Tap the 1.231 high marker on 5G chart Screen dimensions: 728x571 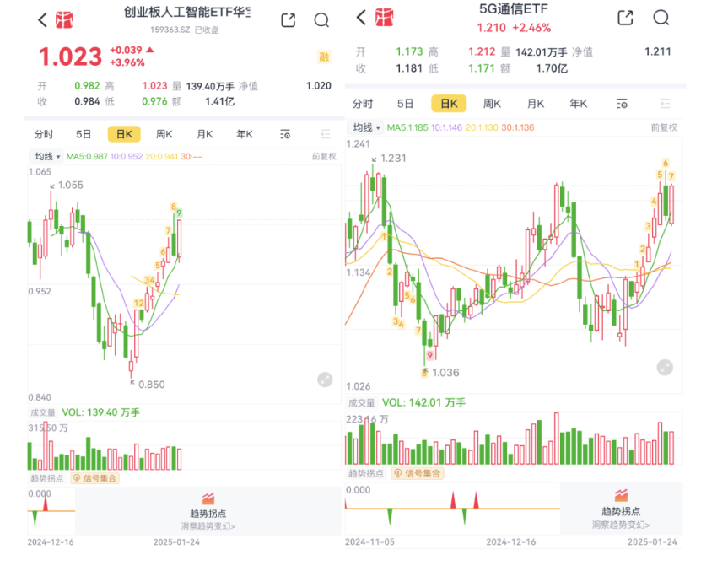393,159
